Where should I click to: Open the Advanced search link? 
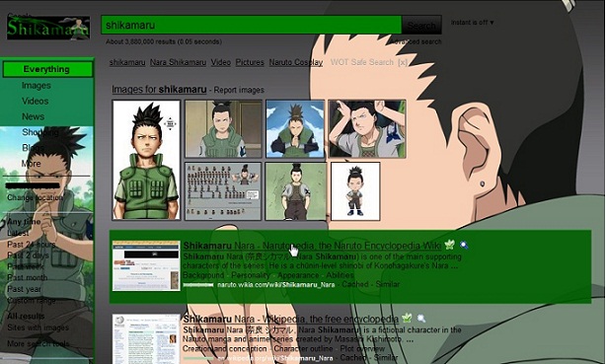pos(416,41)
